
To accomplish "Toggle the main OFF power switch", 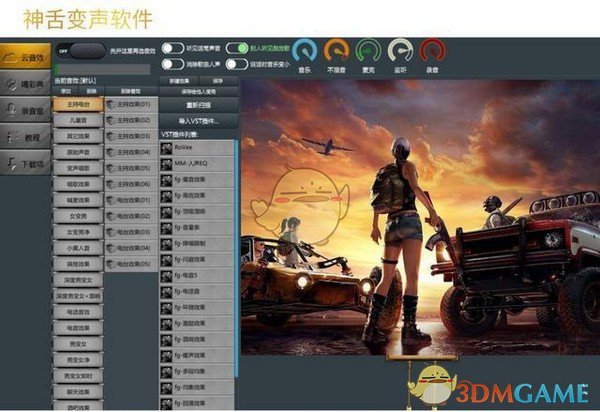I will click(x=81, y=48).
